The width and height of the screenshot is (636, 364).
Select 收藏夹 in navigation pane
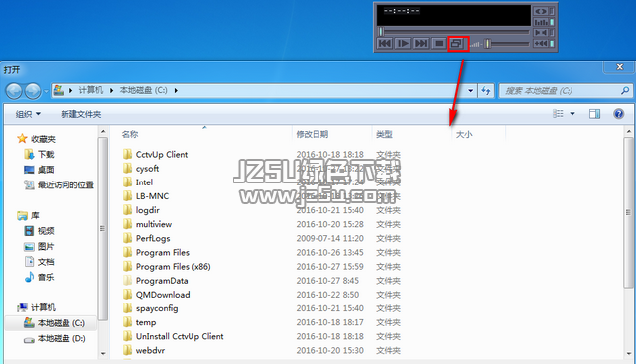coord(37,139)
